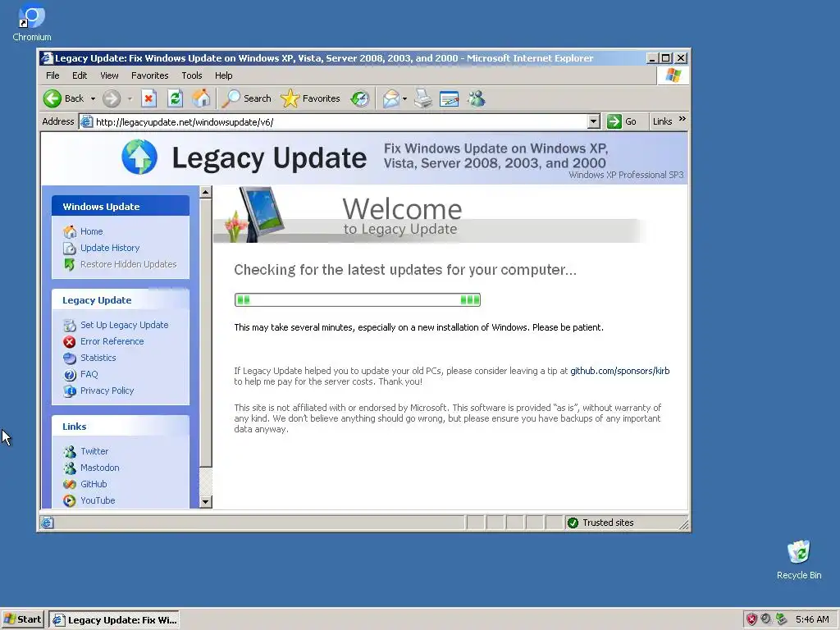Open the View menu
840x630 pixels.
pyautogui.click(x=109, y=75)
